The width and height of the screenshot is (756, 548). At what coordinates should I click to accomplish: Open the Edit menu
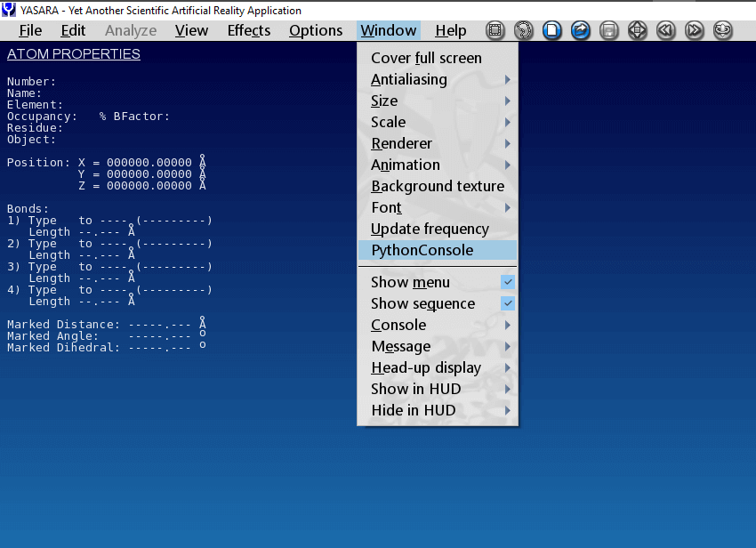click(73, 30)
